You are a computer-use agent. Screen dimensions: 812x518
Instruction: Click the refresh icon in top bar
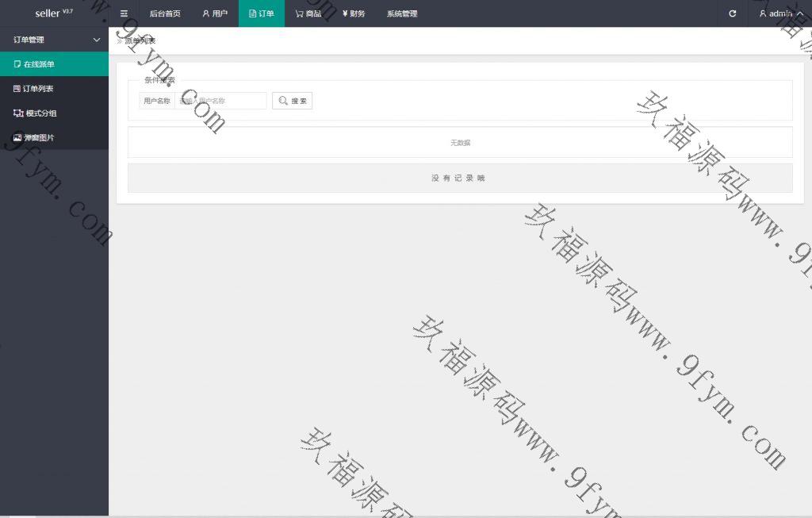tap(732, 13)
